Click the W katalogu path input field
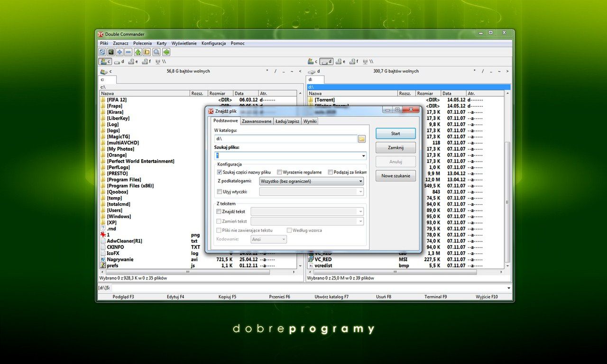Screen dimensions: 607x364 point(286,139)
